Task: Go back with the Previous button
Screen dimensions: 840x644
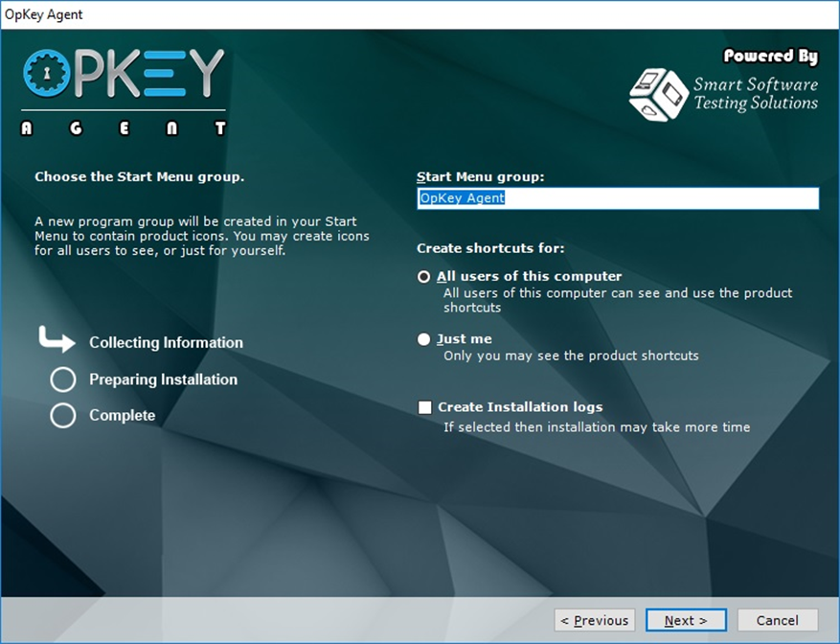Action: pyautogui.click(x=594, y=620)
